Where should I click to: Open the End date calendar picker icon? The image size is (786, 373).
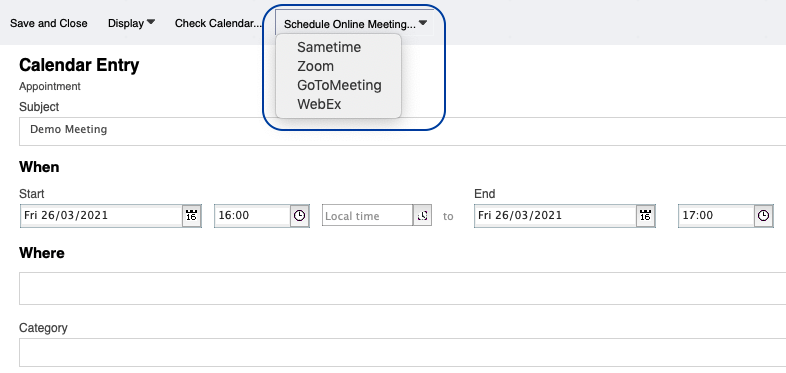pos(646,216)
